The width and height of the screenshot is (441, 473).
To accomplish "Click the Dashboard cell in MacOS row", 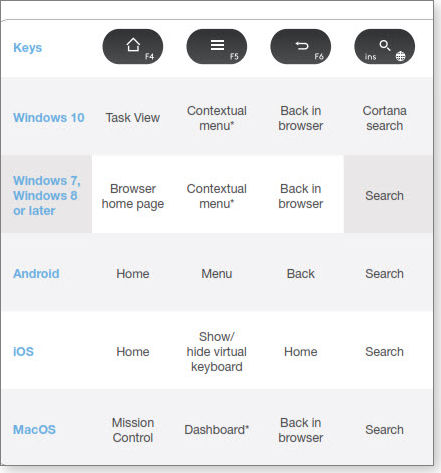I will (217, 430).
